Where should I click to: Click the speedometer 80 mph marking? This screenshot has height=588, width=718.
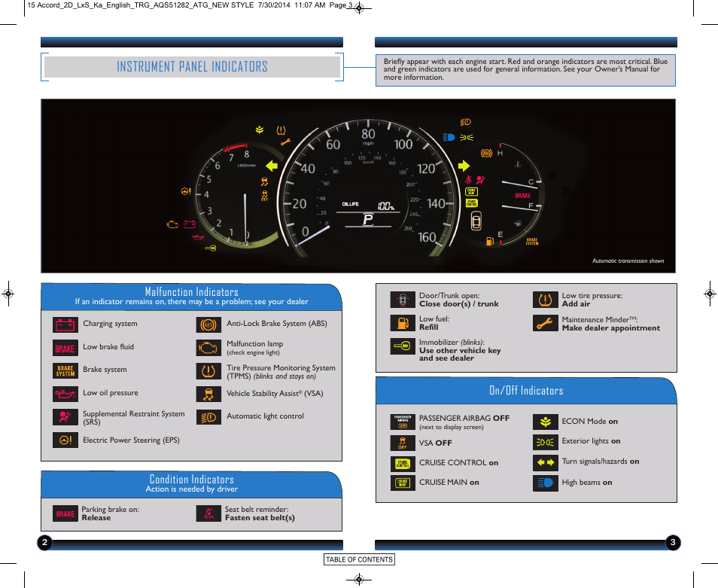click(x=368, y=134)
